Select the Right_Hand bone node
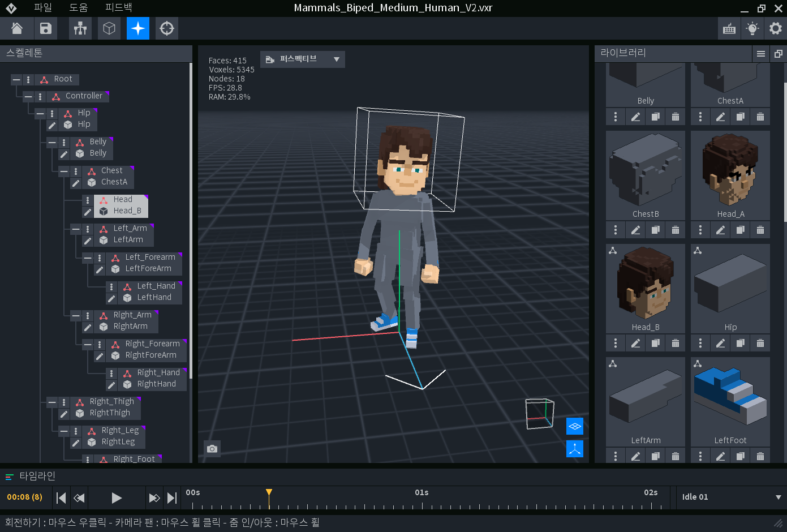Screen dimensions: 787x532 point(152,373)
